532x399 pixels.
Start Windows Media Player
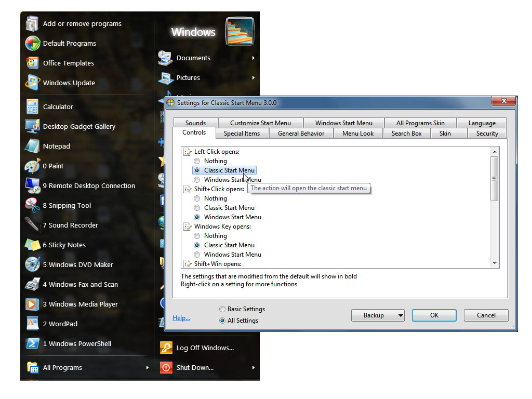pos(80,304)
